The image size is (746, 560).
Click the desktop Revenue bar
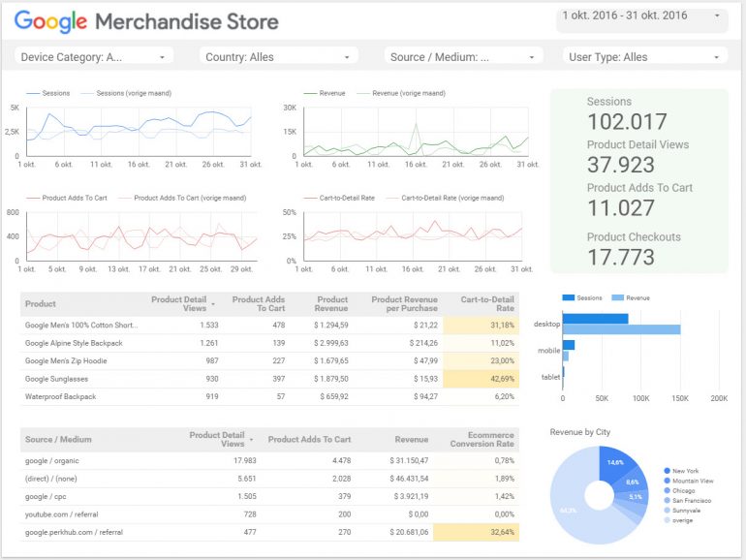pyautogui.click(x=621, y=329)
